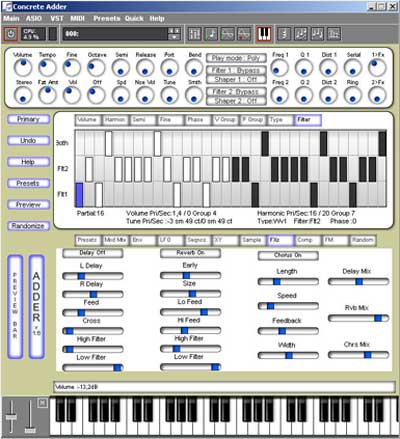Open the 800: preset name display
This screenshot has height=439, width=400.
click(x=115, y=34)
